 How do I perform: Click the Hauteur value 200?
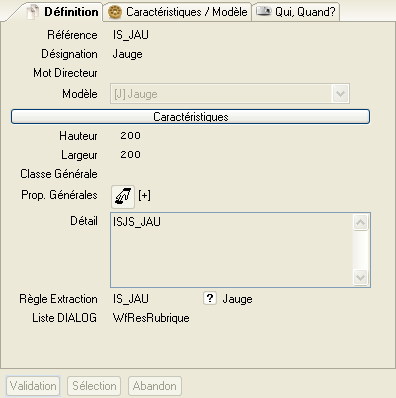[130, 136]
